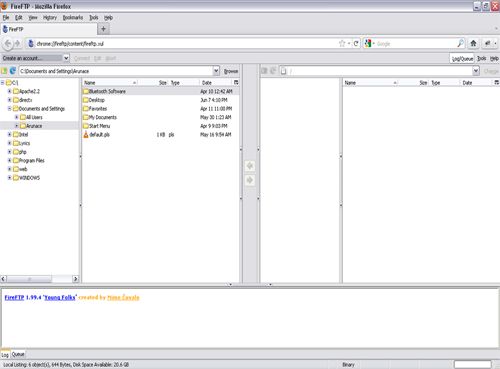Click the upload arrow pointing right

pos(250,180)
